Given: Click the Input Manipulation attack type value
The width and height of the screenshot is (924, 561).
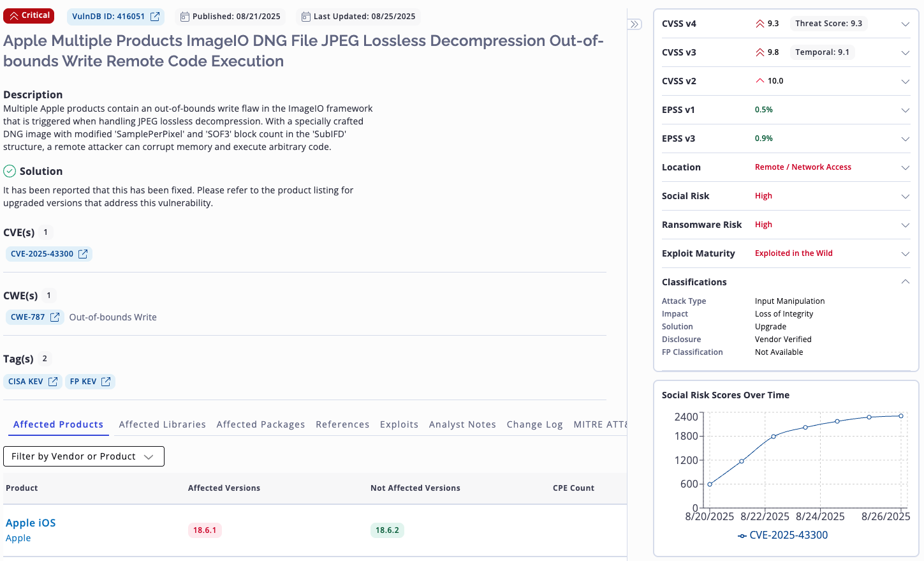Looking at the screenshot, I should (x=789, y=301).
